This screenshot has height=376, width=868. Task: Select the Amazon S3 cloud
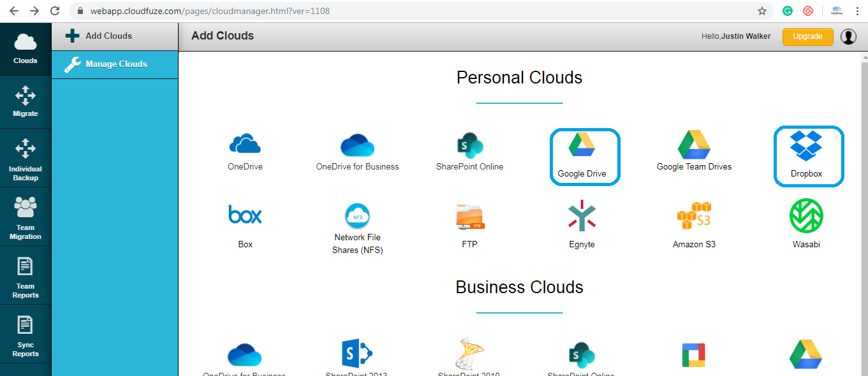[694, 225]
